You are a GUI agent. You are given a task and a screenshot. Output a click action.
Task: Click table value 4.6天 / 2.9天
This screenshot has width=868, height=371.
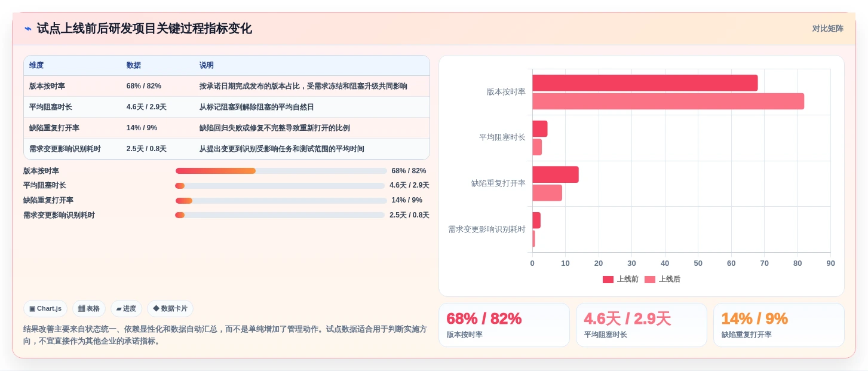click(146, 107)
